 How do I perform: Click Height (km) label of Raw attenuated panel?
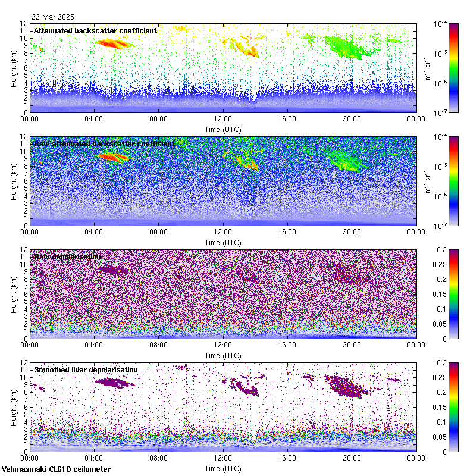[14, 181]
